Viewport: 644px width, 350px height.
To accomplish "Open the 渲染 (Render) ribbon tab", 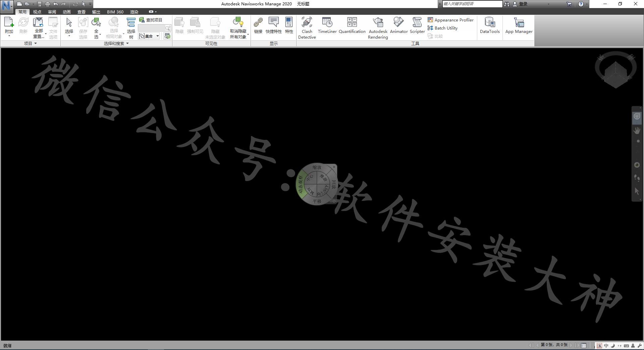I will (134, 12).
